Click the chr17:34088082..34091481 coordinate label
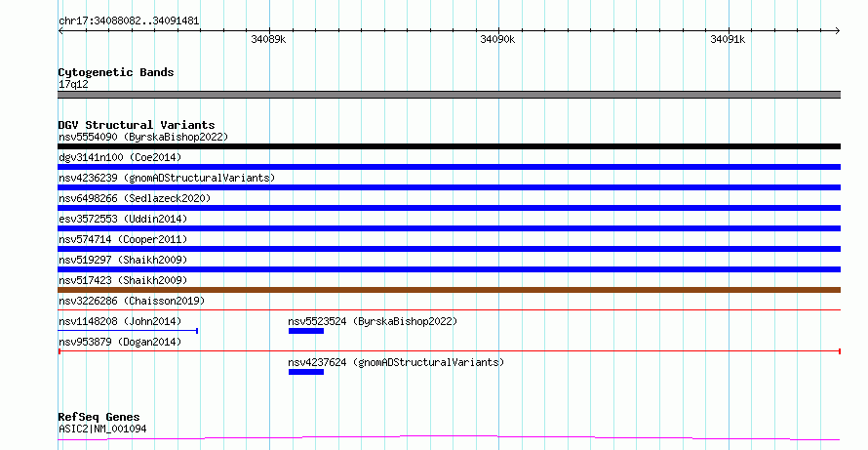The image size is (868, 450). [129, 21]
